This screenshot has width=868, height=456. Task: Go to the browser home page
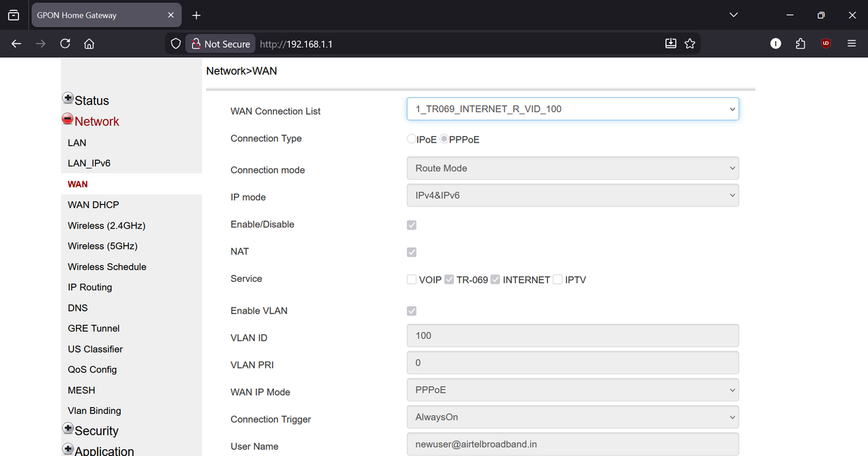click(x=89, y=43)
